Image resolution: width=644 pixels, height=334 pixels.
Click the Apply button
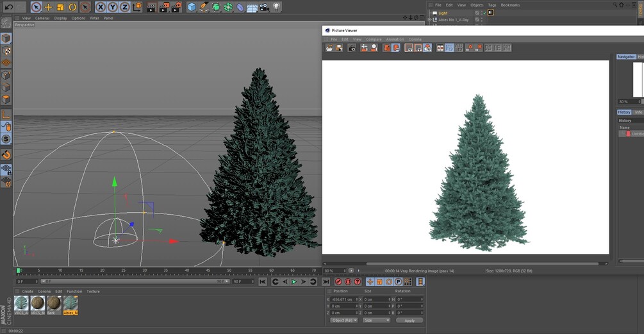pos(409,321)
